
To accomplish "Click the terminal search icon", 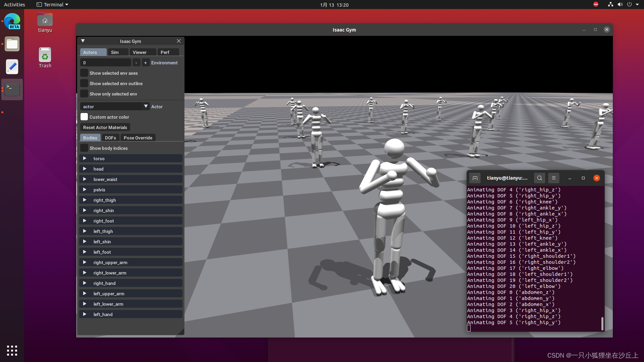I will (539, 178).
